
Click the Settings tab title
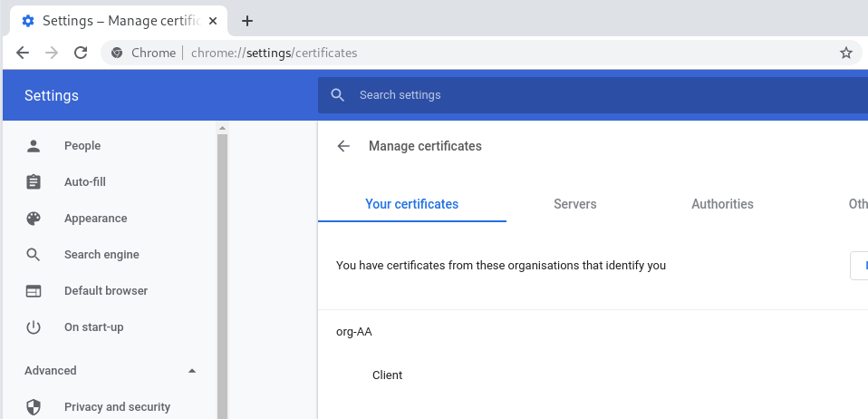tap(121, 21)
